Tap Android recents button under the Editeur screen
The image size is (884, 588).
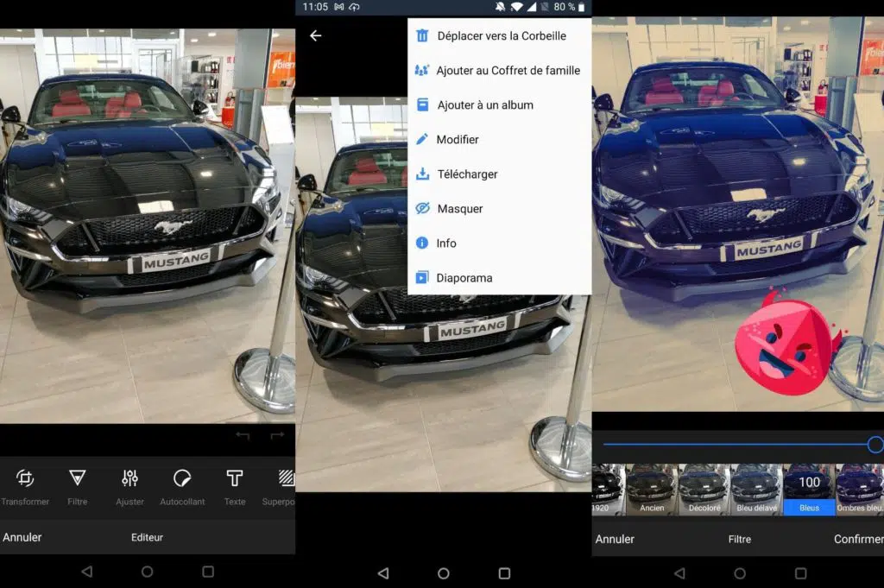click(208, 572)
